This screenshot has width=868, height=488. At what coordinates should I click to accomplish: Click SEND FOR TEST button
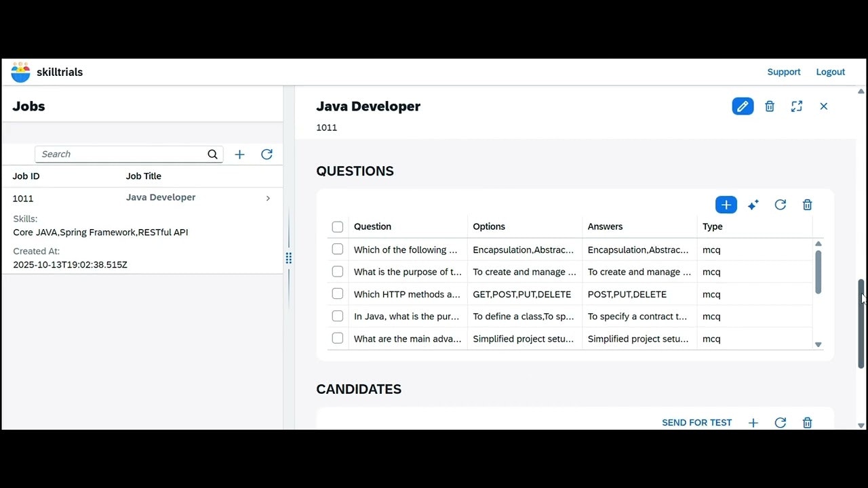[x=696, y=423]
